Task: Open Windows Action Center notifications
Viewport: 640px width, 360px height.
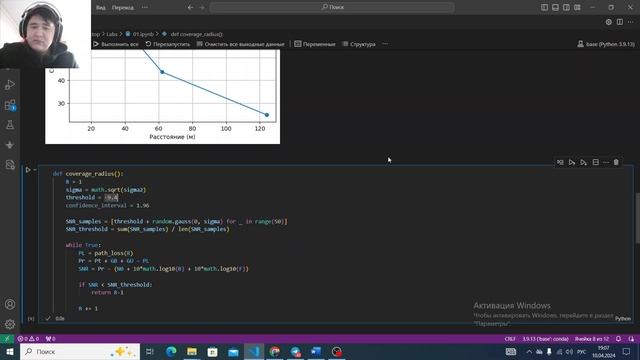Action: click(627, 351)
